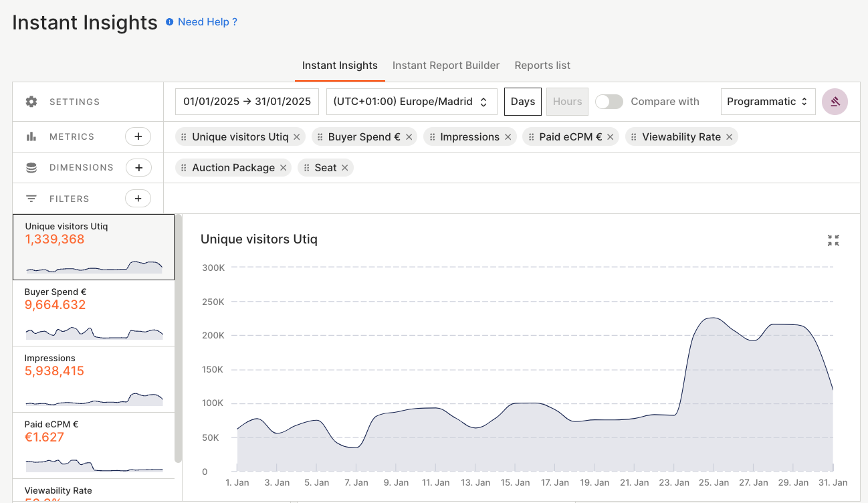Remove the Buyer Spend € metric chip
The image size is (868, 503).
tap(409, 137)
